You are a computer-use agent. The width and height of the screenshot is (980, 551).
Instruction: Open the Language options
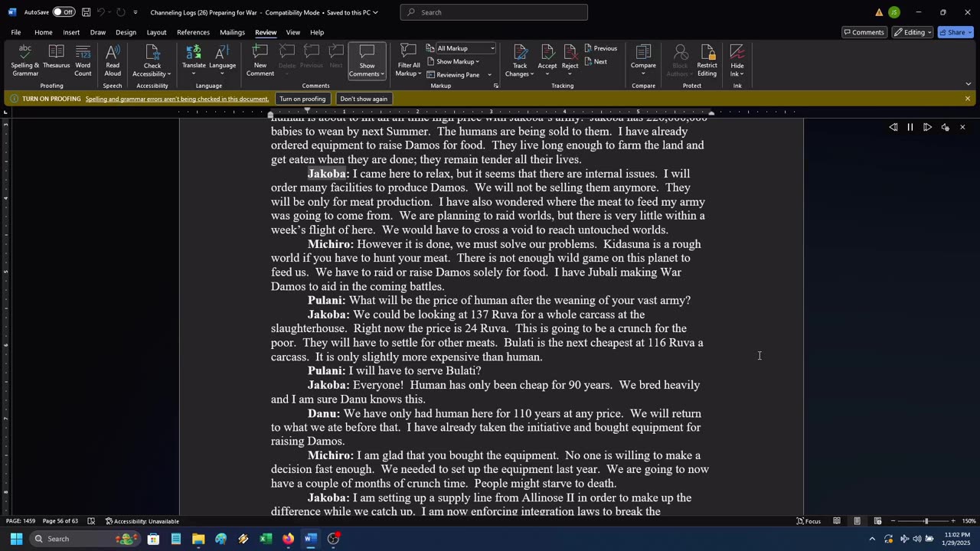(x=222, y=60)
